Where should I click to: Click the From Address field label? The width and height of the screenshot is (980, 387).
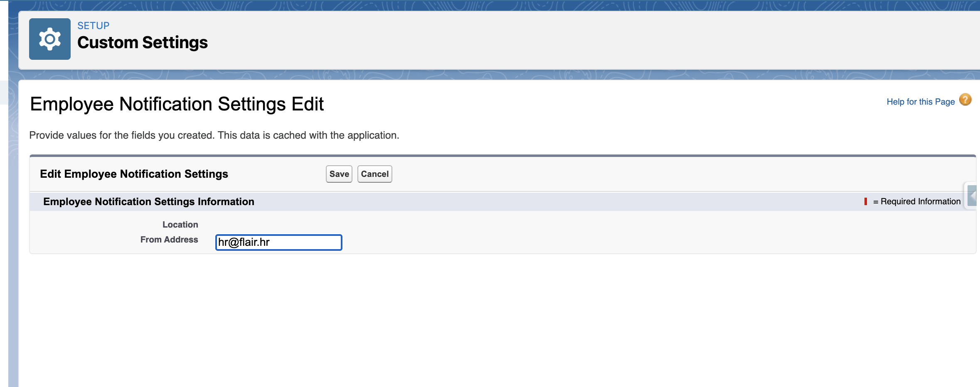coord(169,240)
